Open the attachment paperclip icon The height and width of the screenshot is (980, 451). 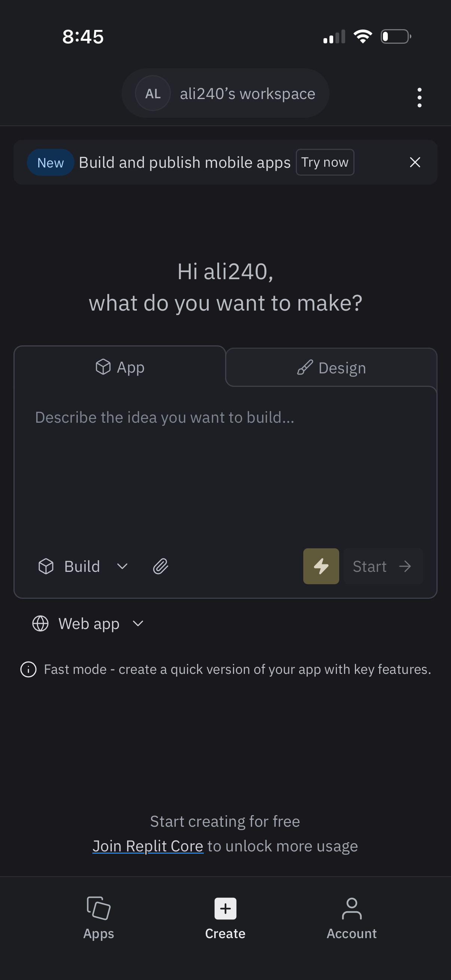[x=160, y=566]
